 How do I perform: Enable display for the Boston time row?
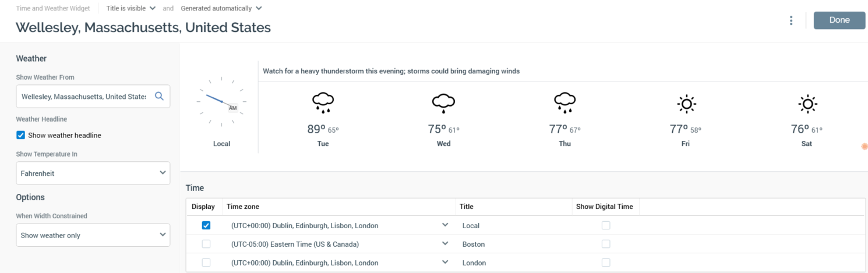(x=206, y=244)
